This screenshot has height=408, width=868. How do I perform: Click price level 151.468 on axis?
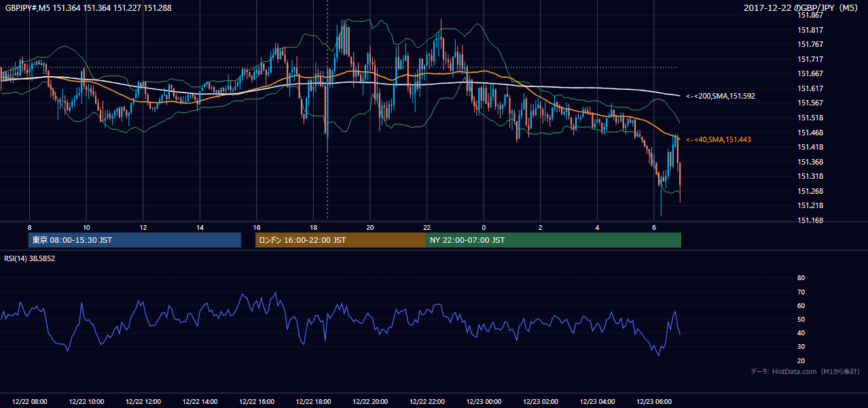tap(810, 133)
